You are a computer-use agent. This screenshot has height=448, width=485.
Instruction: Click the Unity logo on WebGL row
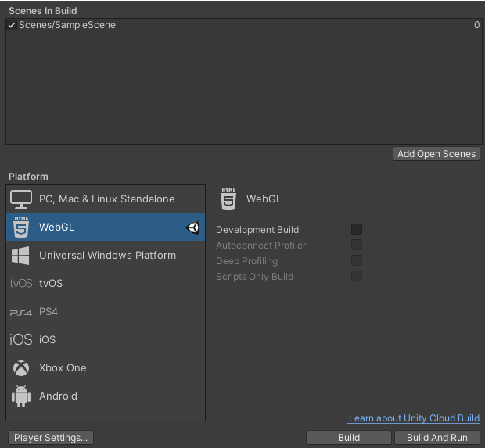click(x=192, y=228)
